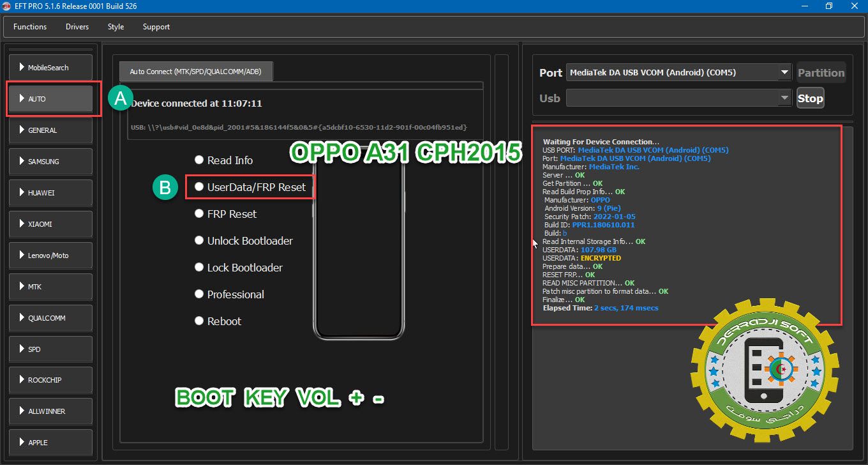This screenshot has height=465, width=868.
Task: Click the Partition button
Action: (x=821, y=73)
